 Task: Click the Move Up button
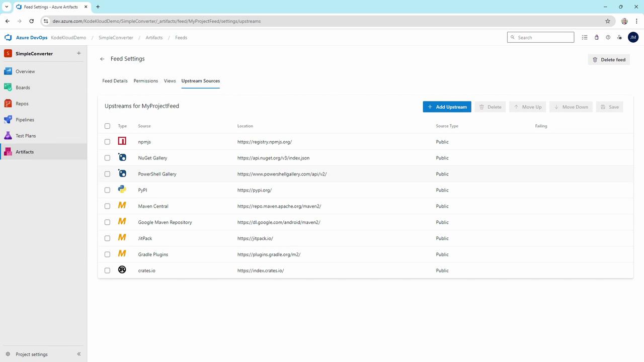pyautogui.click(x=528, y=107)
